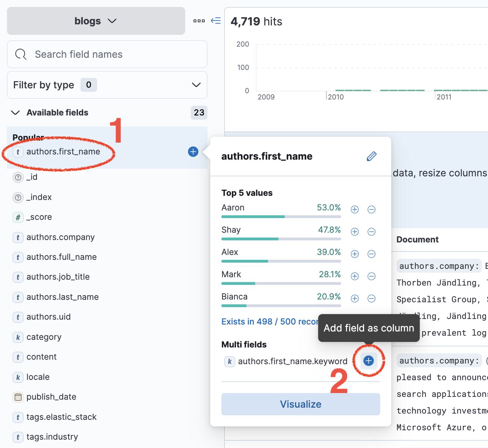Select the authors.first_name field in the sidebar
This screenshot has height=448, width=488.
click(63, 152)
